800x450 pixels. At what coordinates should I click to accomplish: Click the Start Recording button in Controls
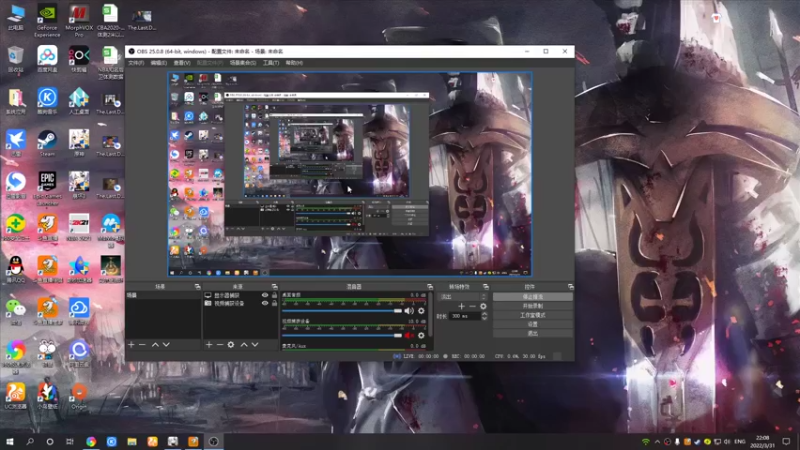point(533,306)
